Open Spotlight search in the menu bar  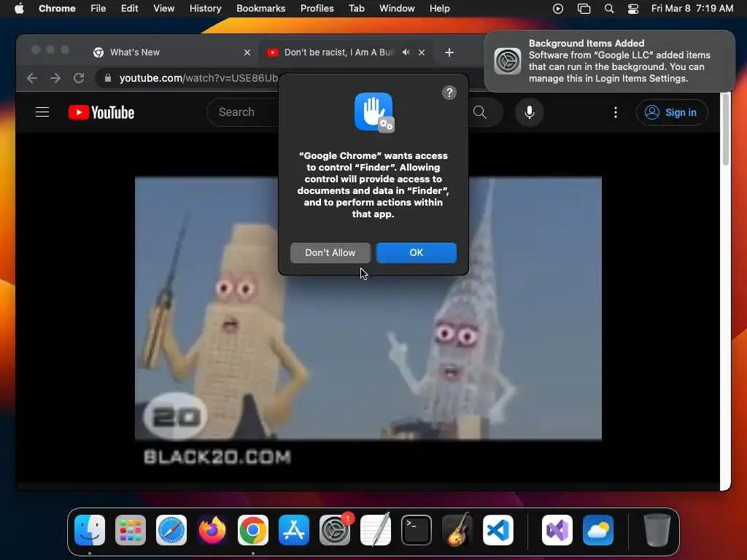tap(609, 9)
